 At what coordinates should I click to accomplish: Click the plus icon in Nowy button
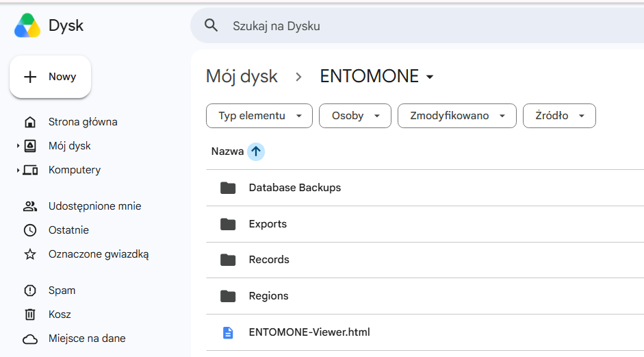[x=30, y=77]
